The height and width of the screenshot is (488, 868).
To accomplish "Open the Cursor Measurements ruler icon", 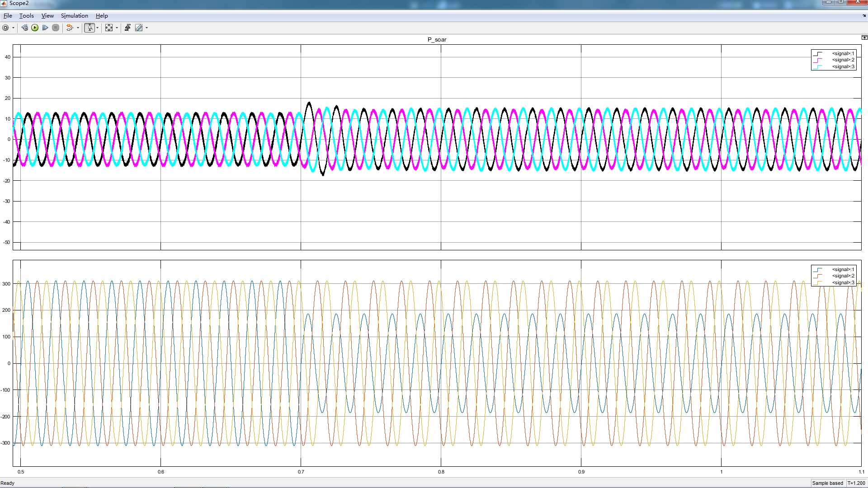I will point(139,28).
